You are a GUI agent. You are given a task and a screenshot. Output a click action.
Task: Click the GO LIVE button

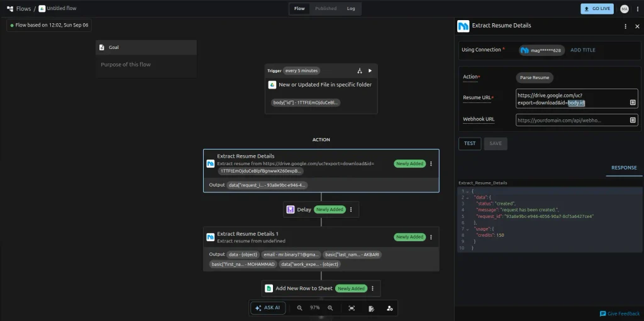tap(597, 9)
